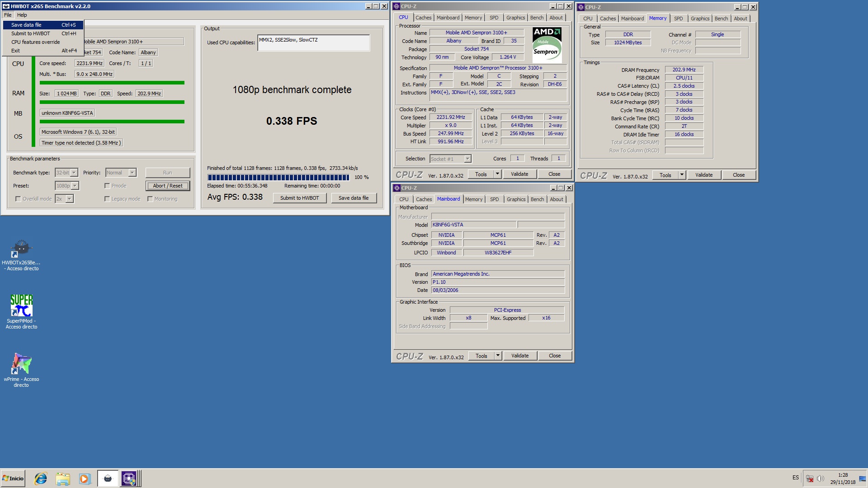Choose Submit to HWBOT menu entry
Image resolution: width=868 pixels, height=488 pixels.
click(x=43, y=33)
